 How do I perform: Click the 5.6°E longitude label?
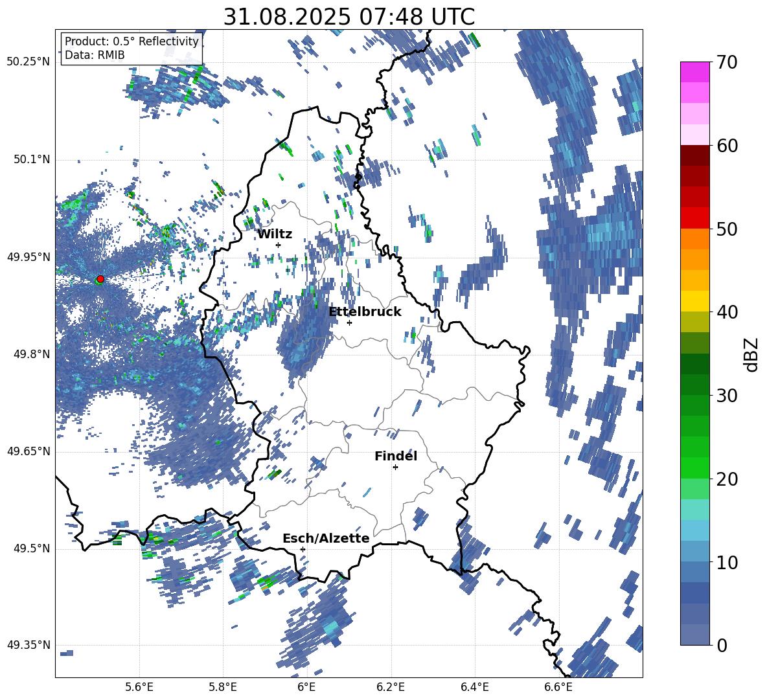coord(139,688)
